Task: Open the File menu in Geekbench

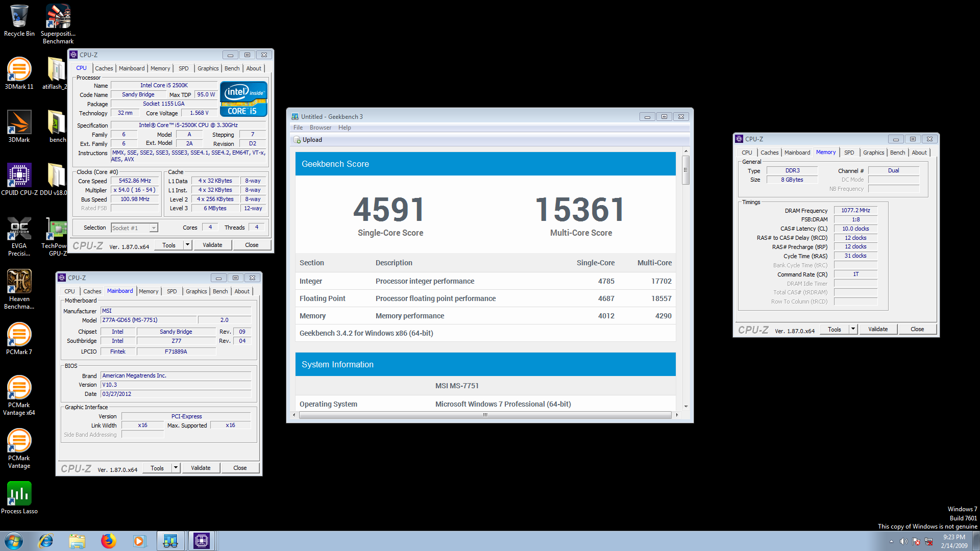Action: pos(298,128)
